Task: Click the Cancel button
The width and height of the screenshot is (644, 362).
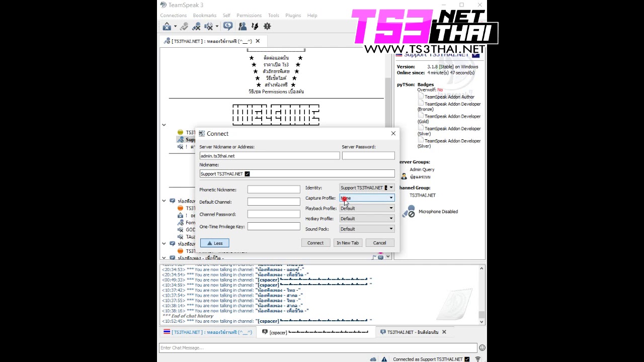Action: (379, 243)
